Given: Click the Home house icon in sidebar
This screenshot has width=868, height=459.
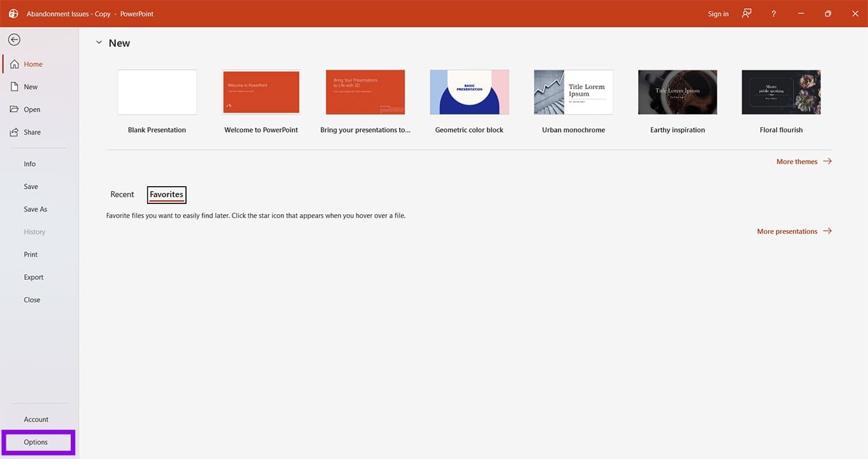Looking at the screenshot, I should tap(14, 64).
